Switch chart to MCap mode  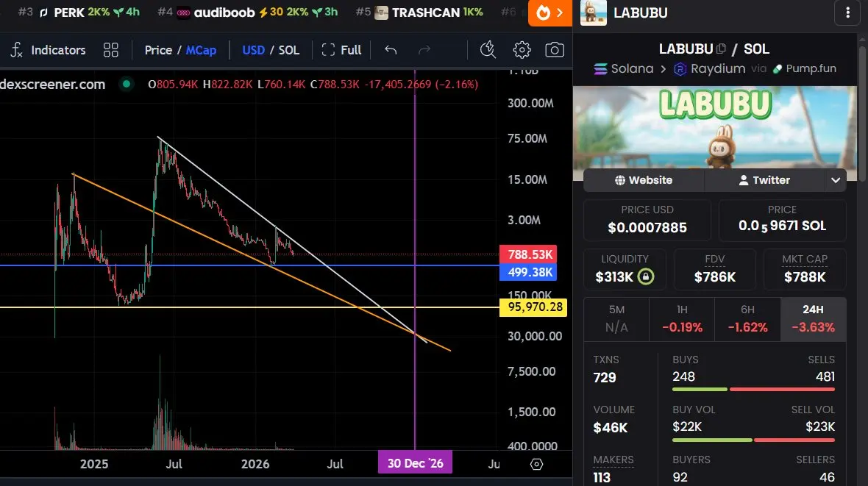coord(201,50)
